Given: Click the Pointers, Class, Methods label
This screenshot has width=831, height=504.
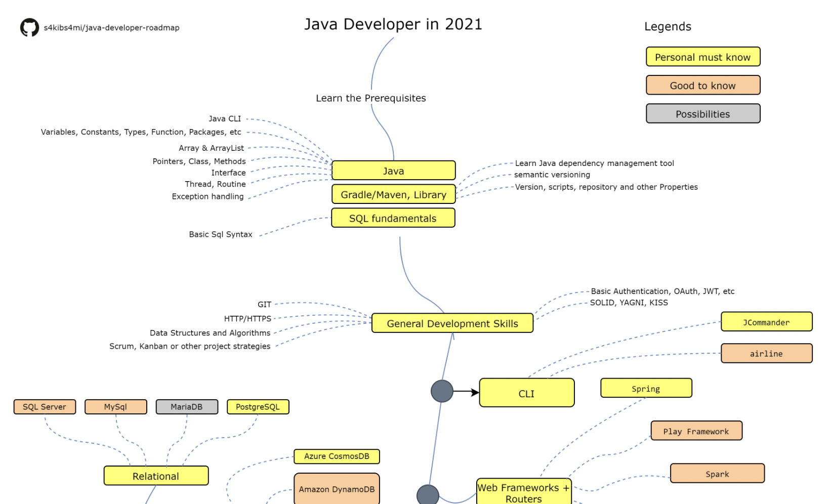Looking at the screenshot, I should pos(199,161).
